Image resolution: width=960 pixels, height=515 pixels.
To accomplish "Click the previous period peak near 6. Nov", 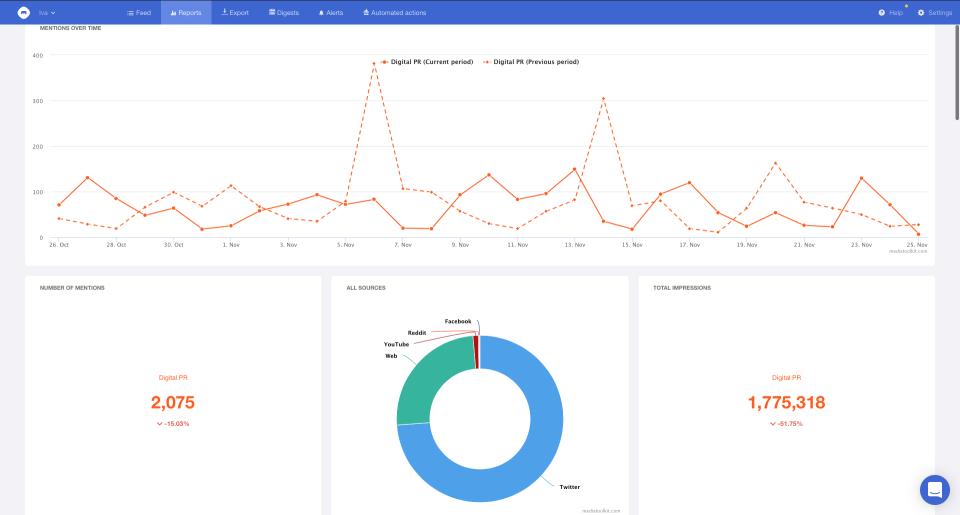I will tap(374, 63).
